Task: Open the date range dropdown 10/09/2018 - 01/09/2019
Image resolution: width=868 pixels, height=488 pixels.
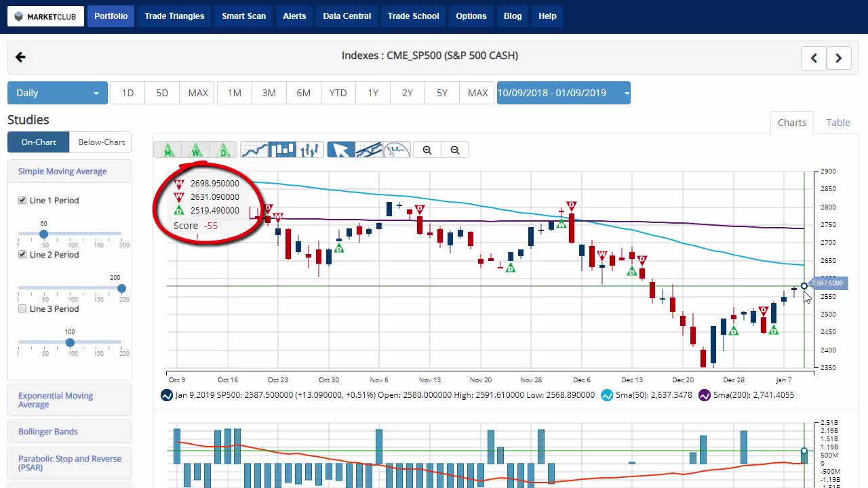Action: click(x=564, y=93)
